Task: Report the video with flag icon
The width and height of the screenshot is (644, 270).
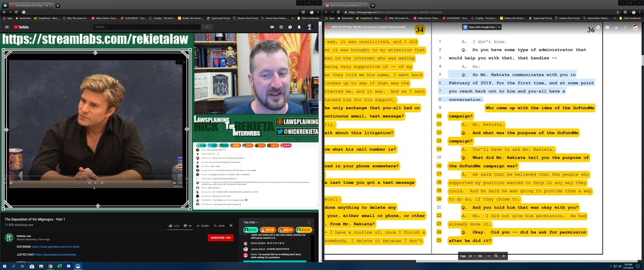Action: pos(231,225)
